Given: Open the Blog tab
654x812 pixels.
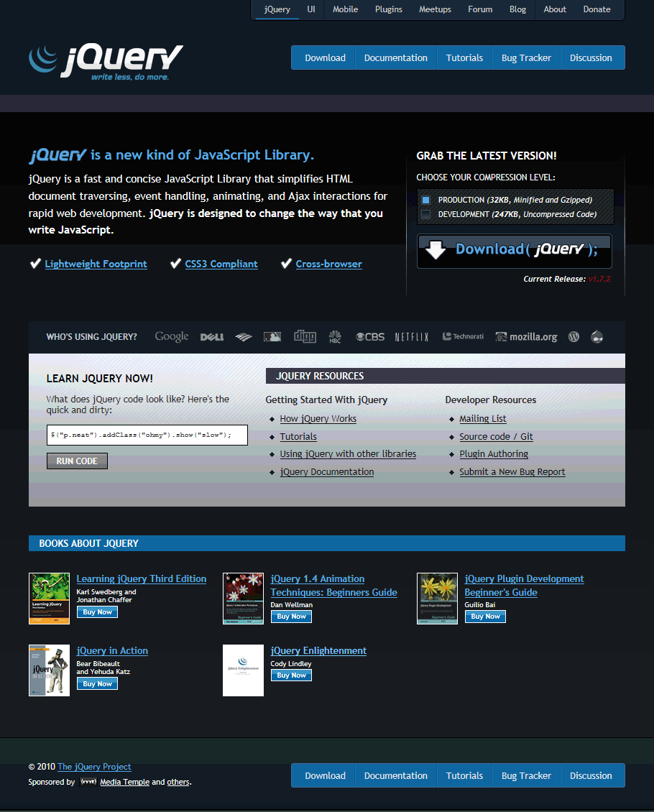Looking at the screenshot, I should tap(518, 9).
